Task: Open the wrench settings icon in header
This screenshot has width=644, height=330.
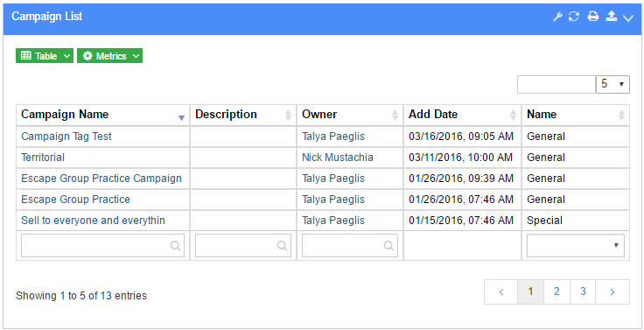Action: (556, 17)
